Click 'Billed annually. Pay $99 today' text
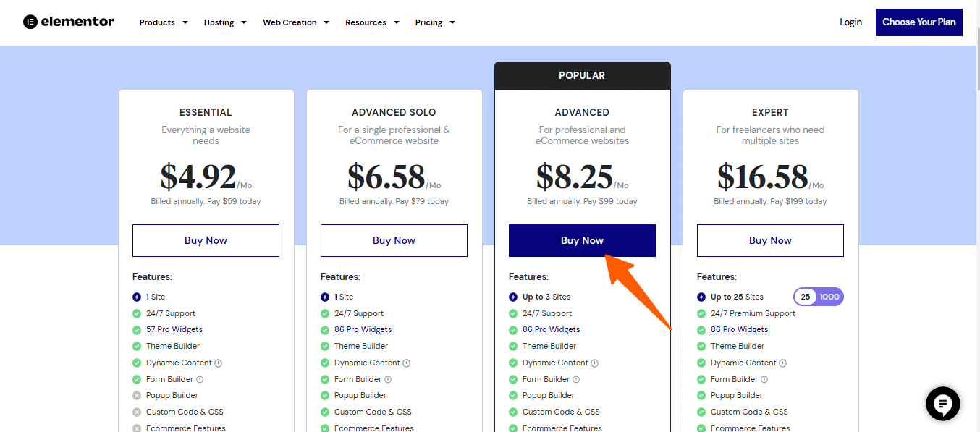 (x=582, y=201)
